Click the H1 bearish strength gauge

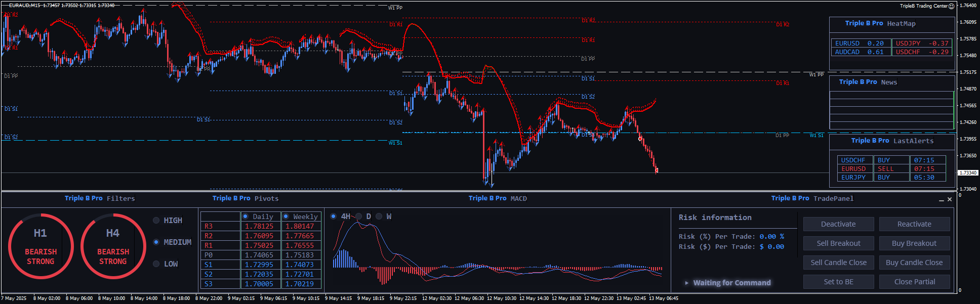40,246
